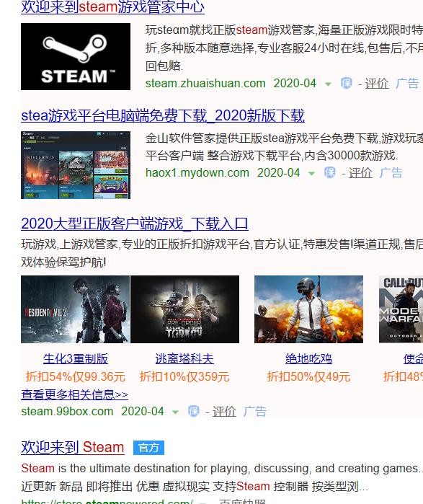Click price text 折扣50%仅49元
Image resolution: width=423 pixels, height=504 pixels.
pyautogui.click(x=308, y=376)
